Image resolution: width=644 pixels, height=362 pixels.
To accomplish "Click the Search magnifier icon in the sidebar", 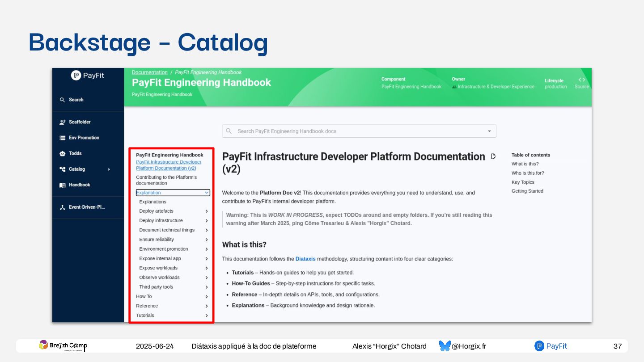I will point(63,100).
